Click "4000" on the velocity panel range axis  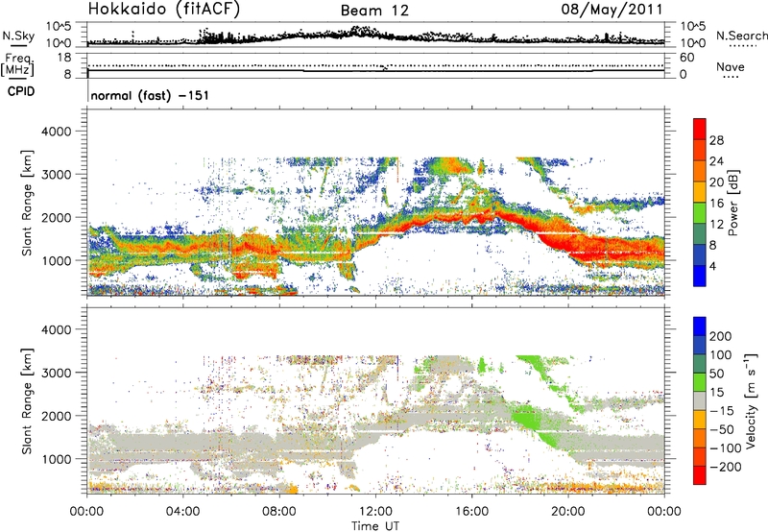tap(56, 329)
